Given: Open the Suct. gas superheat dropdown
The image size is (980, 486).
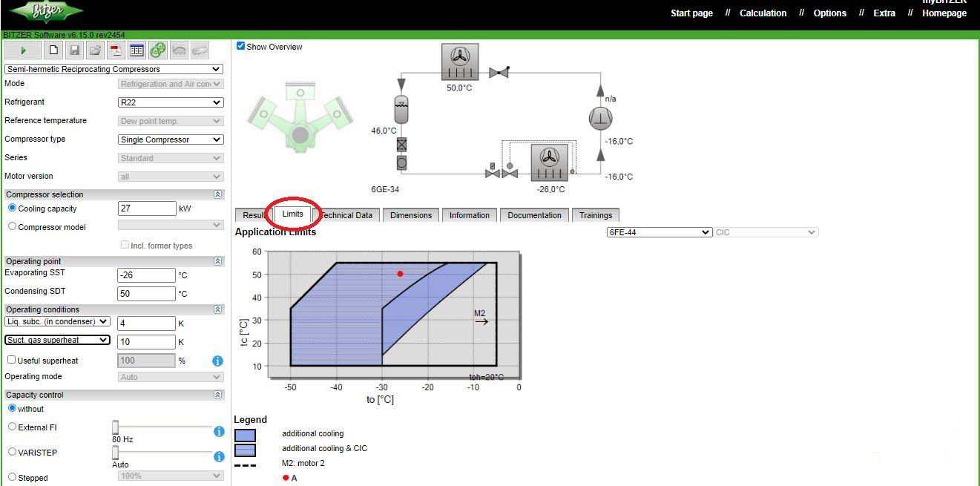Looking at the screenshot, I should coord(57,340).
